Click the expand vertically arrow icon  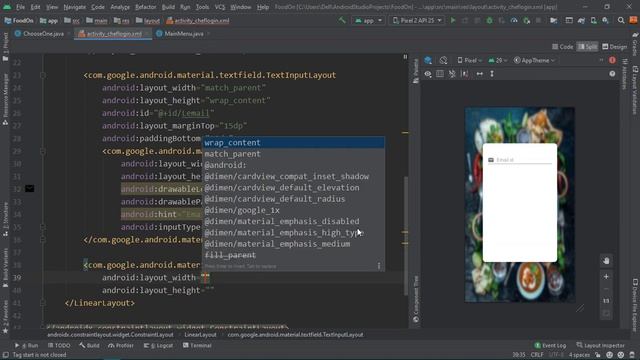coord(492,74)
